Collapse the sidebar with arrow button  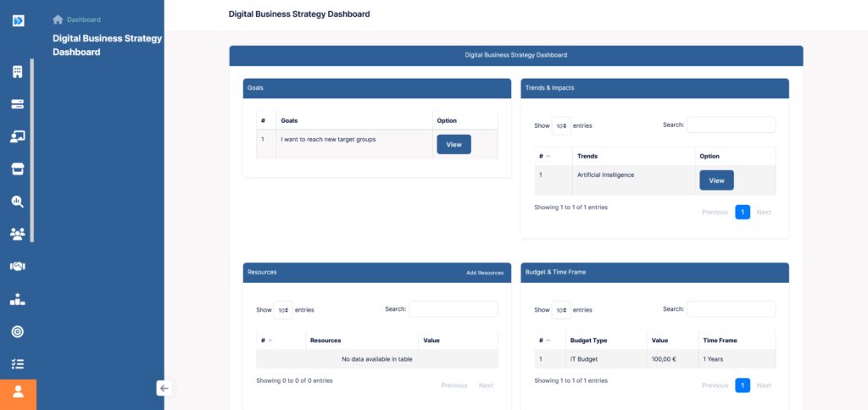[164, 388]
